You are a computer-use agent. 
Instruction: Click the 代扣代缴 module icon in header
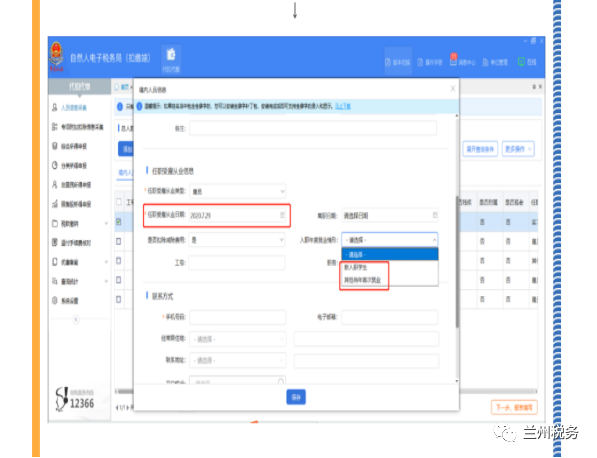[x=171, y=59]
